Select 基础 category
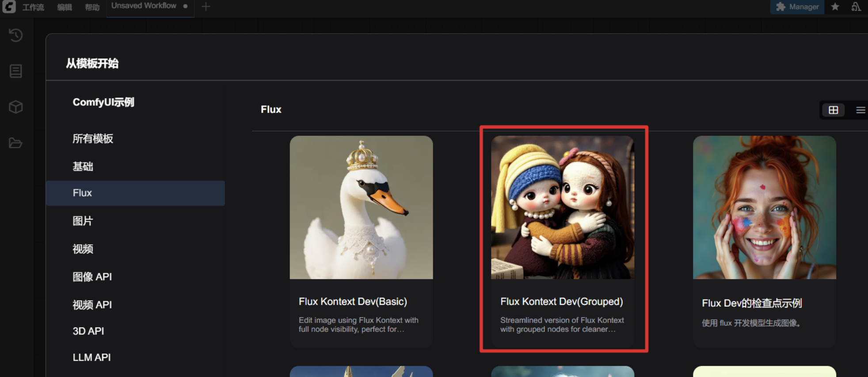 point(135,166)
